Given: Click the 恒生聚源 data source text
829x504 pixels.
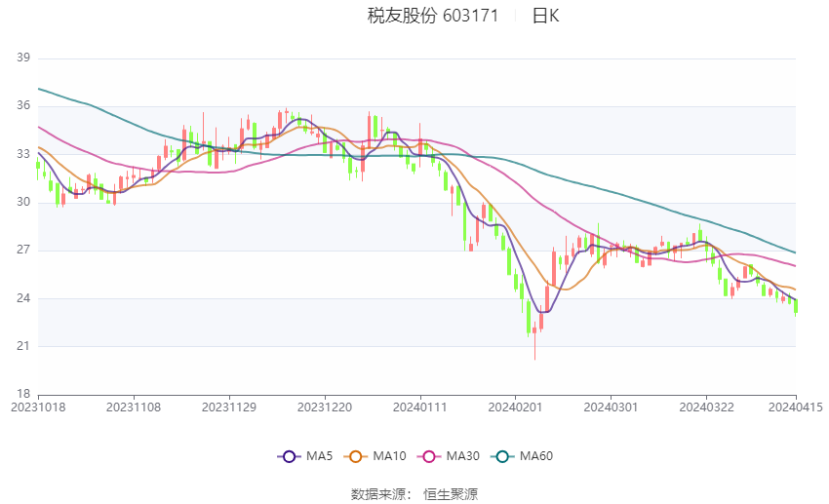Looking at the screenshot, I should [451, 494].
